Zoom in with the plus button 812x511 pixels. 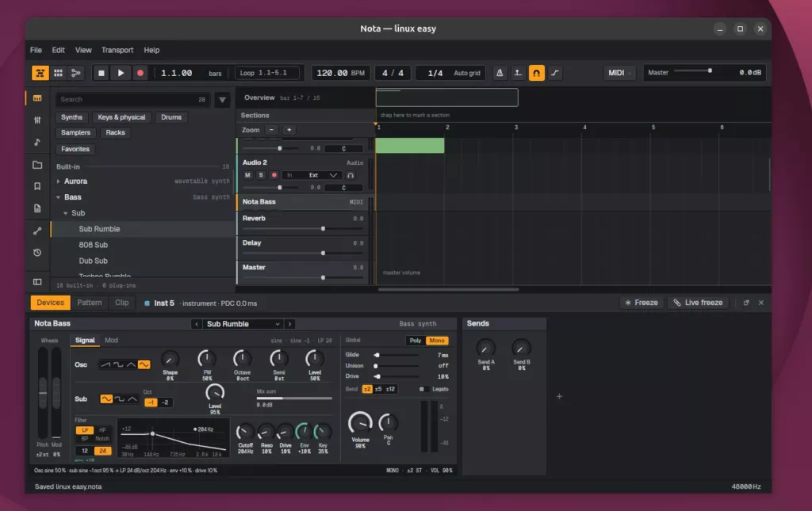pyautogui.click(x=289, y=130)
